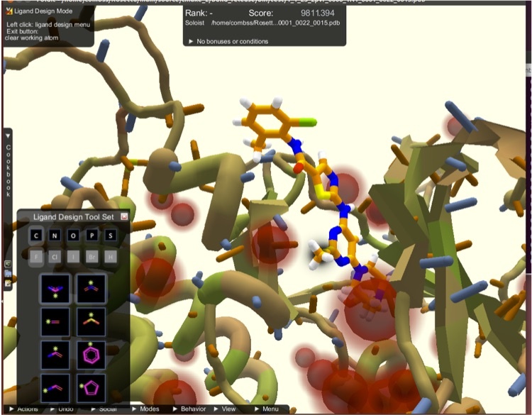Select Carbon (C) element button
532x415 pixels.
[37, 236]
